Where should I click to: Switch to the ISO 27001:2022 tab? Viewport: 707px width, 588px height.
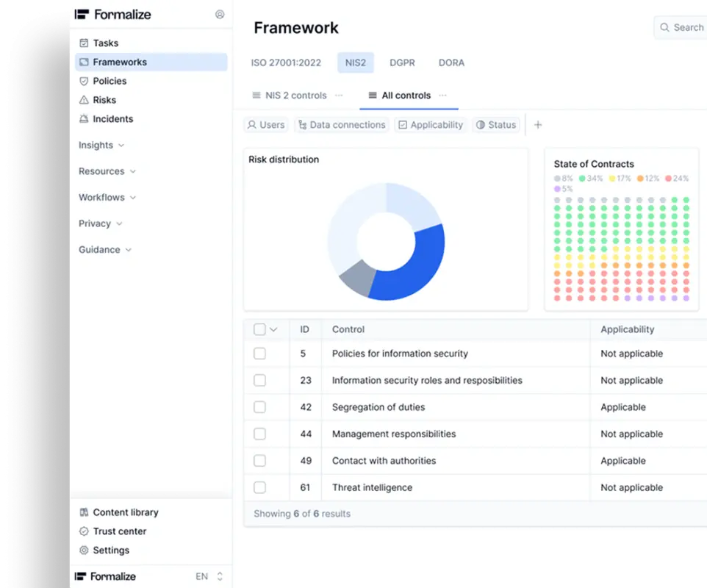click(286, 63)
